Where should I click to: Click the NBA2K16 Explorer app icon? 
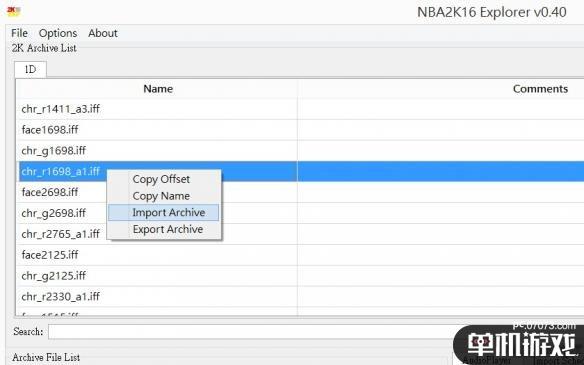coord(14,12)
